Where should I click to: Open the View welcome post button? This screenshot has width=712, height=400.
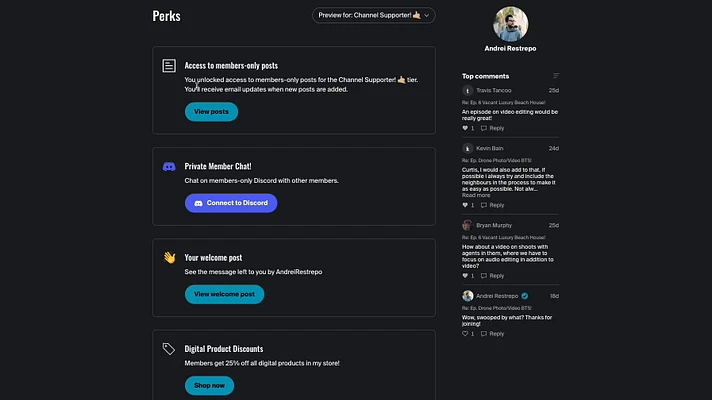pyautogui.click(x=224, y=294)
